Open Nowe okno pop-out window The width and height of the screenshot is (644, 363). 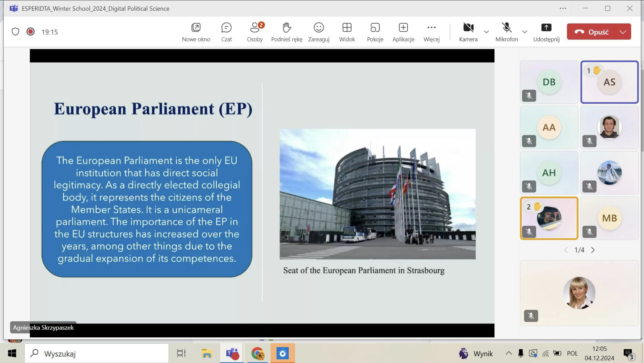click(196, 32)
